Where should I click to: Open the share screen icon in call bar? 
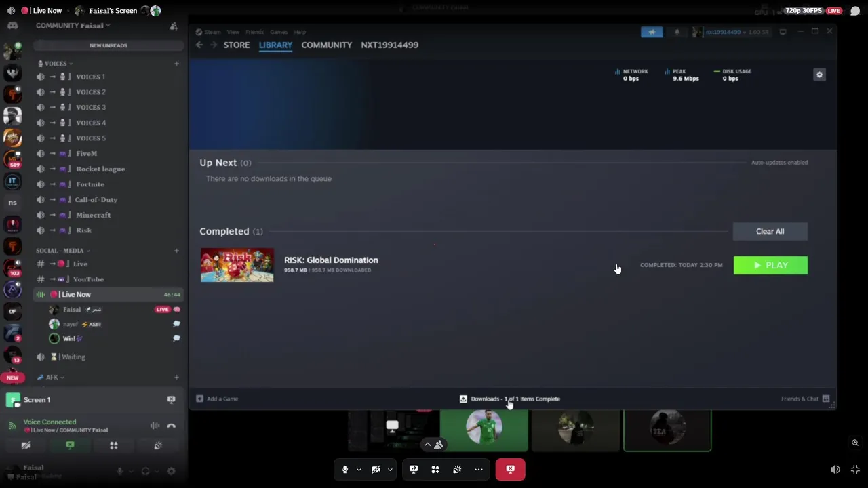click(x=414, y=469)
